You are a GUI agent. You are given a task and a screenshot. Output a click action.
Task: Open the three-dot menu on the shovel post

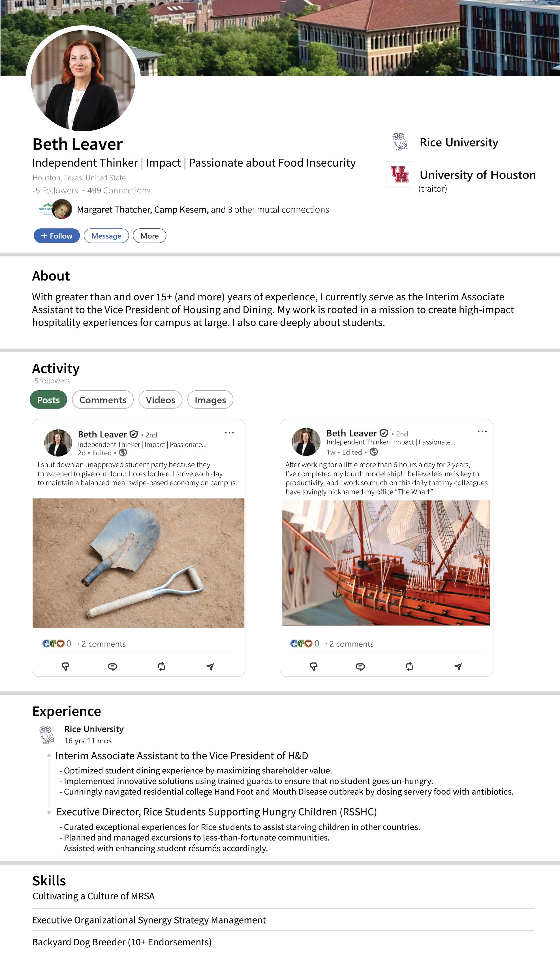pos(229,433)
